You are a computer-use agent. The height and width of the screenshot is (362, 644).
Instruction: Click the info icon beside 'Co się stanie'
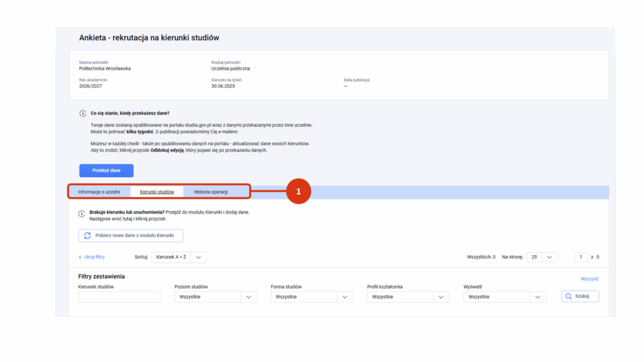pos(82,114)
